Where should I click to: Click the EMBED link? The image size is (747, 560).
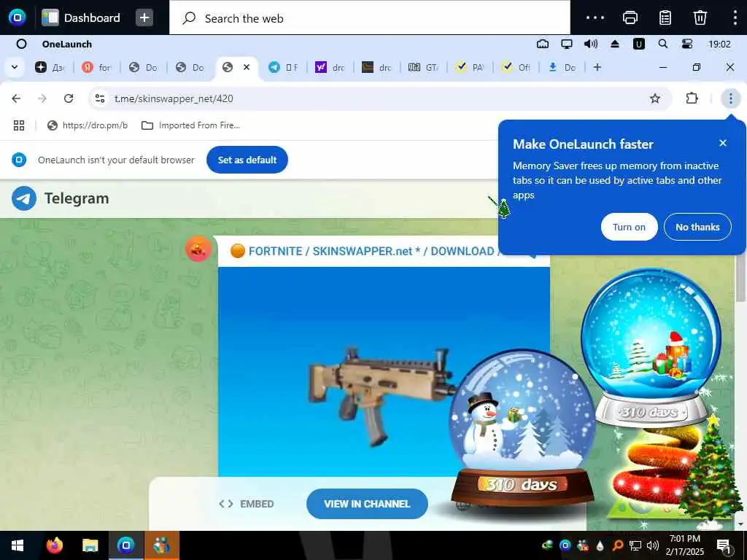point(247,504)
